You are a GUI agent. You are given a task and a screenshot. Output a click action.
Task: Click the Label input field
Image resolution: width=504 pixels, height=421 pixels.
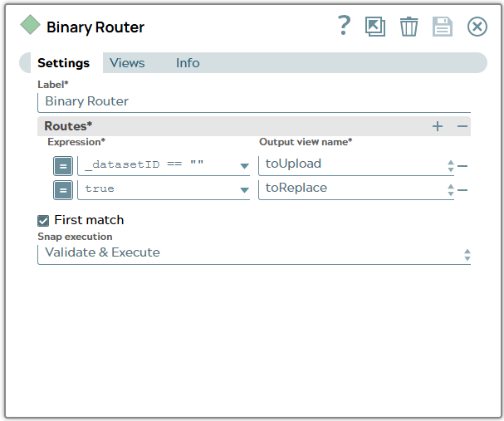[254, 102]
